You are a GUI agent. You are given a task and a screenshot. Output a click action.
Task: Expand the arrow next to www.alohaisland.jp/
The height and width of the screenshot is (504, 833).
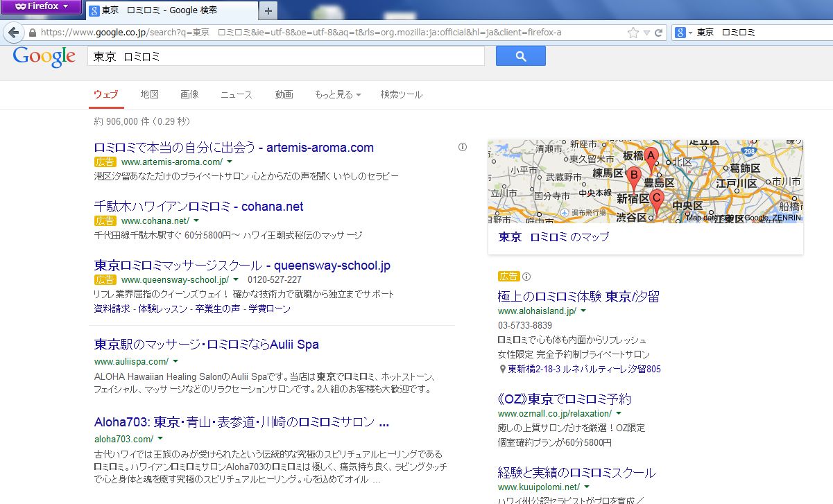tap(583, 311)
